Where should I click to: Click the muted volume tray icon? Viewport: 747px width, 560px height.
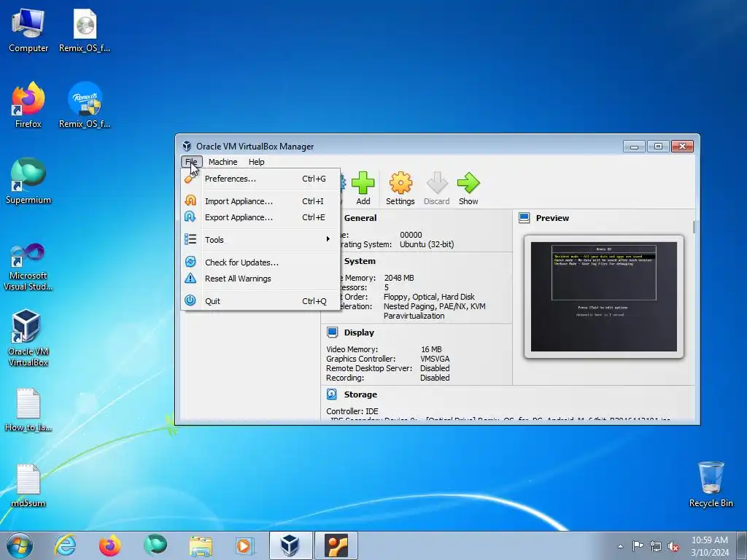pos(673,546)
